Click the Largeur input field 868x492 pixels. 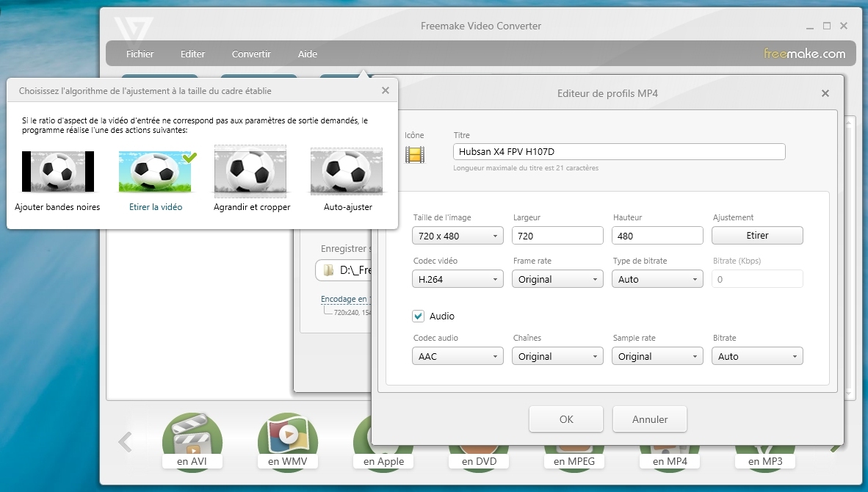tap(557, 236)
